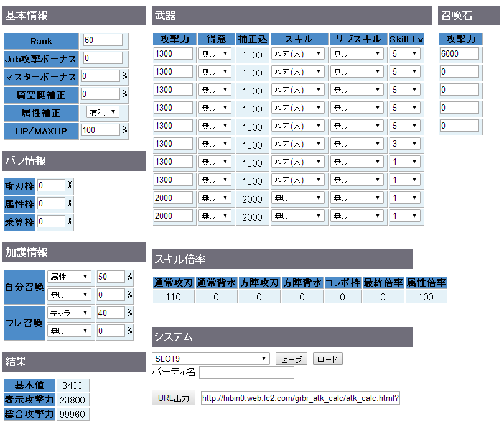
Task: Open フレ召喚 first dropdown showing キャラ
Action: (70, 313)
